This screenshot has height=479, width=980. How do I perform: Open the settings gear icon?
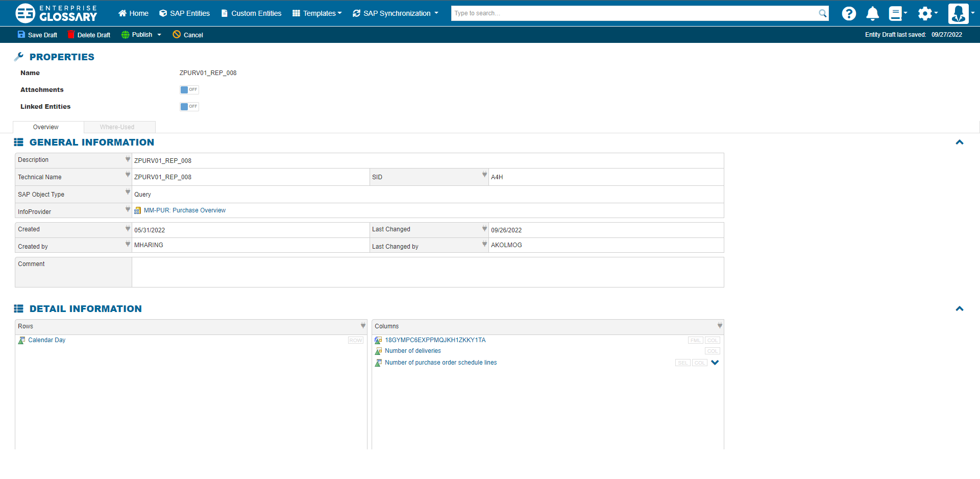pos(925,14)
